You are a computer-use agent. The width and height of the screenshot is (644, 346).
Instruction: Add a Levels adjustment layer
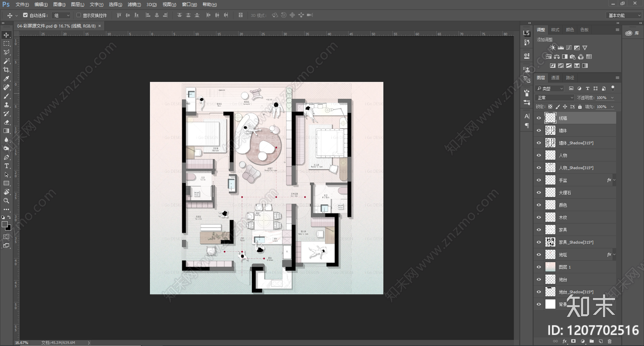point(561,48)
